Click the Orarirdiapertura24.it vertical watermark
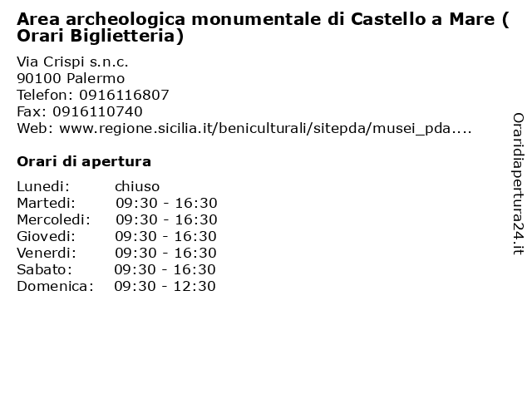This screenshot has height=399, width=532. pyautogui.click(x=518, y=184)
